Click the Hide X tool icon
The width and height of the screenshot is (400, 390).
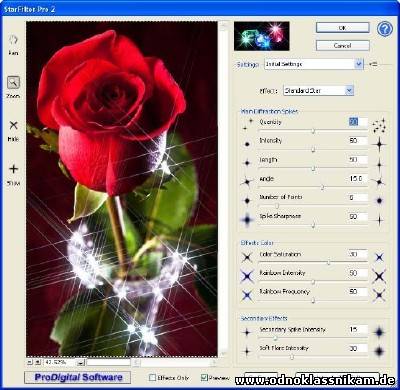(13, 125)
